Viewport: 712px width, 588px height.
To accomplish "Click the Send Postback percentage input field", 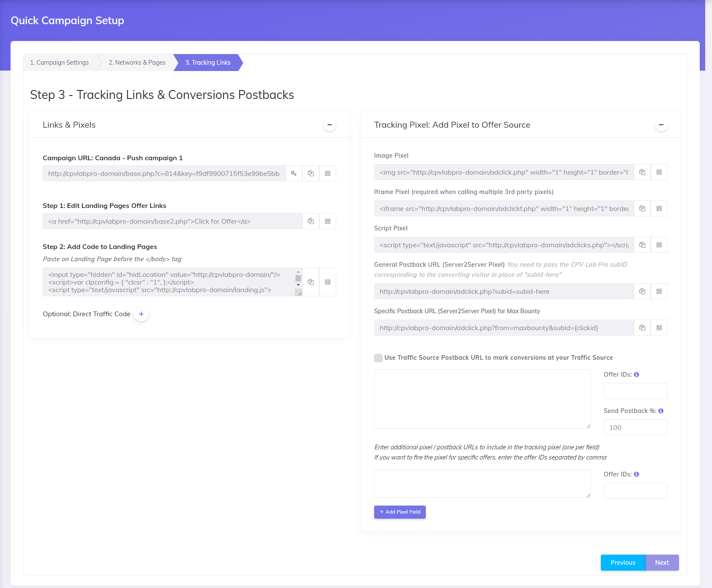I will pos(635,427).
